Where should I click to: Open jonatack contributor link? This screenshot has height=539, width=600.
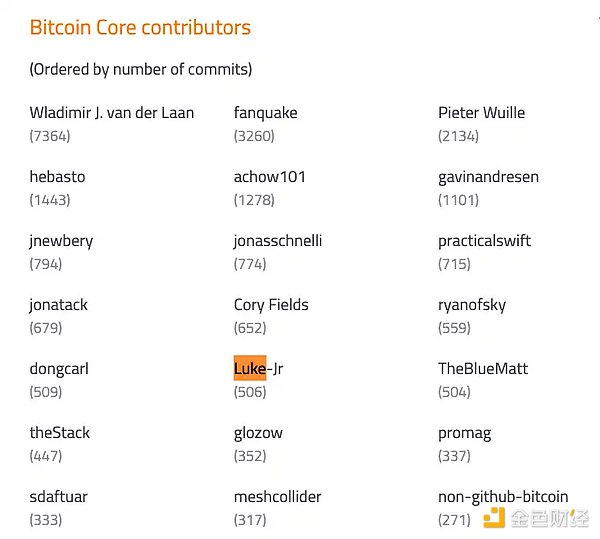tap(59, 305)
